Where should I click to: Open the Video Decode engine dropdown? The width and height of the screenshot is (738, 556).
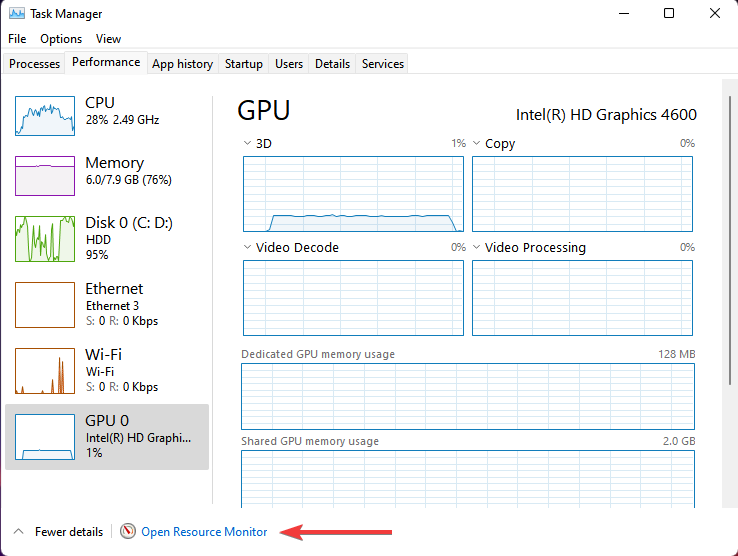[x=249, y=248]
